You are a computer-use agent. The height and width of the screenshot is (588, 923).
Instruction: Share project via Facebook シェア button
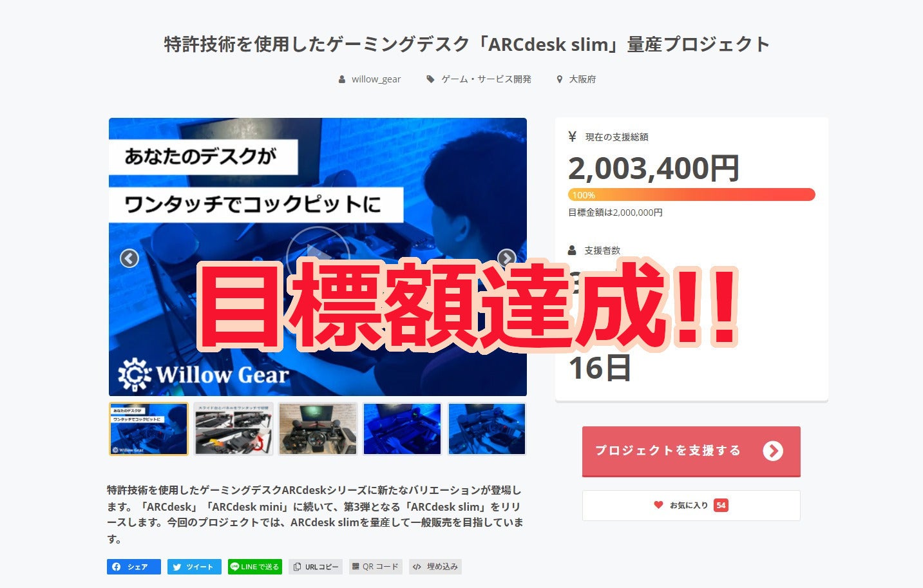(x=134, y=567)
